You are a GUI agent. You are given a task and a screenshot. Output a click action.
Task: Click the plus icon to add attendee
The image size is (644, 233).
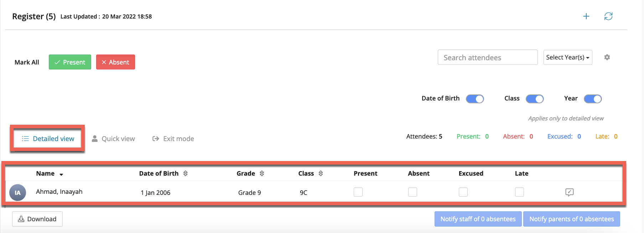pyautogui.click(x=586, y=16)
